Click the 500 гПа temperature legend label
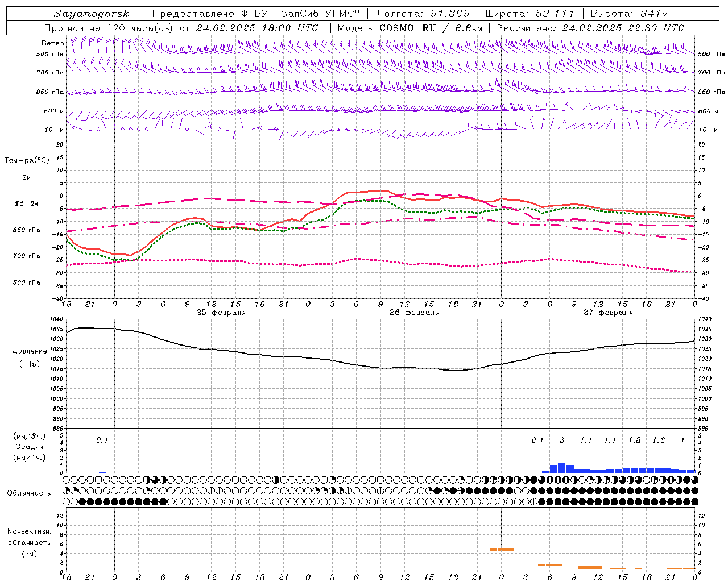728x582 pixels. pyautogui.click(x=27, y=282)
